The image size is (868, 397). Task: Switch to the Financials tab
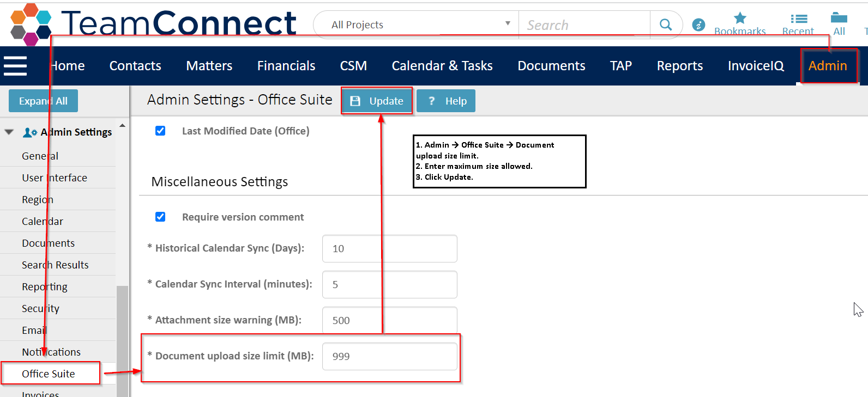tap(286, 66)
